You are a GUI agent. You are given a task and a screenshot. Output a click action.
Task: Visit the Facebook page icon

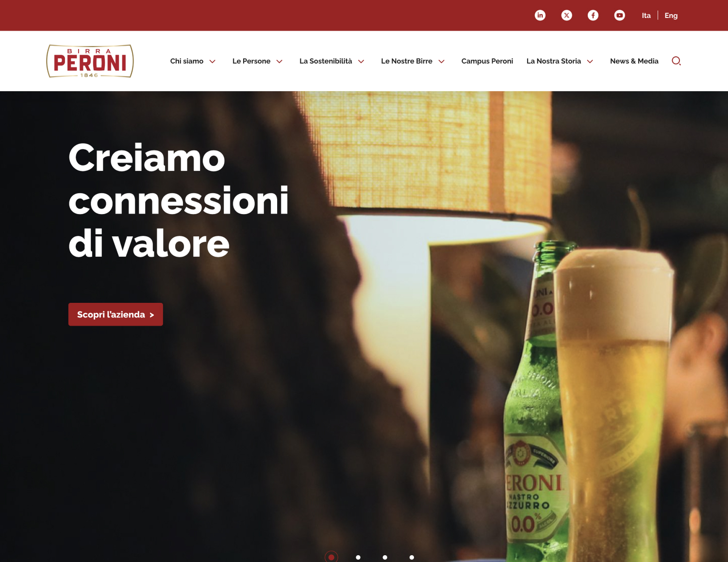click(593, 16)
